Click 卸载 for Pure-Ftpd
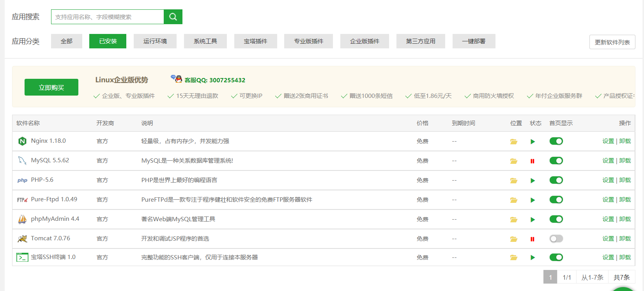 pos(625,200)
